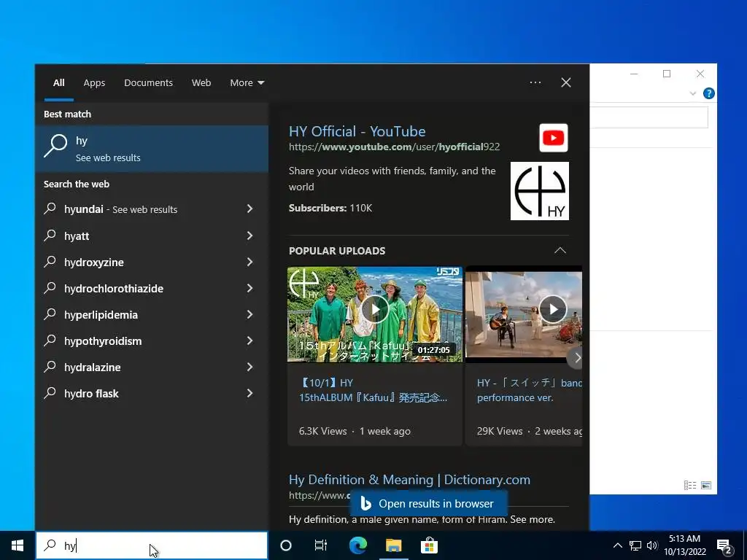Expand the hyundai suggestion arrow
The width and height of the screenshot is (747, 560).
click(249, 209)
